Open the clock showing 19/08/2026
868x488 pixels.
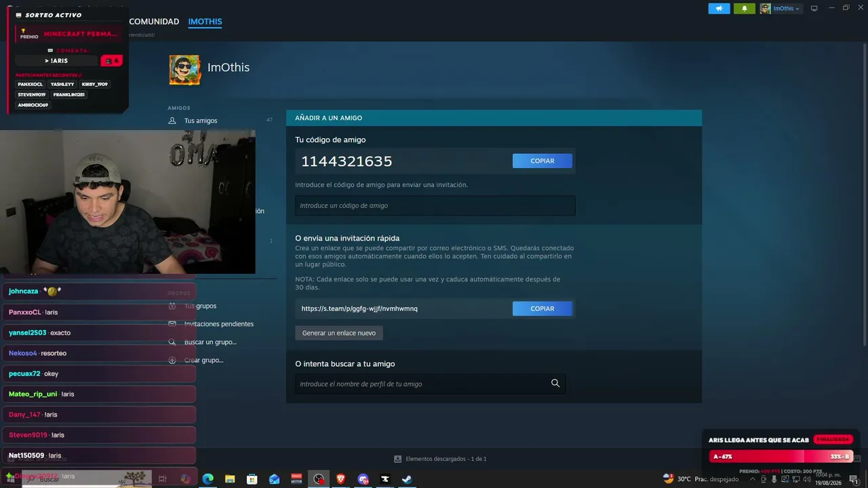[x=828, y=479]
